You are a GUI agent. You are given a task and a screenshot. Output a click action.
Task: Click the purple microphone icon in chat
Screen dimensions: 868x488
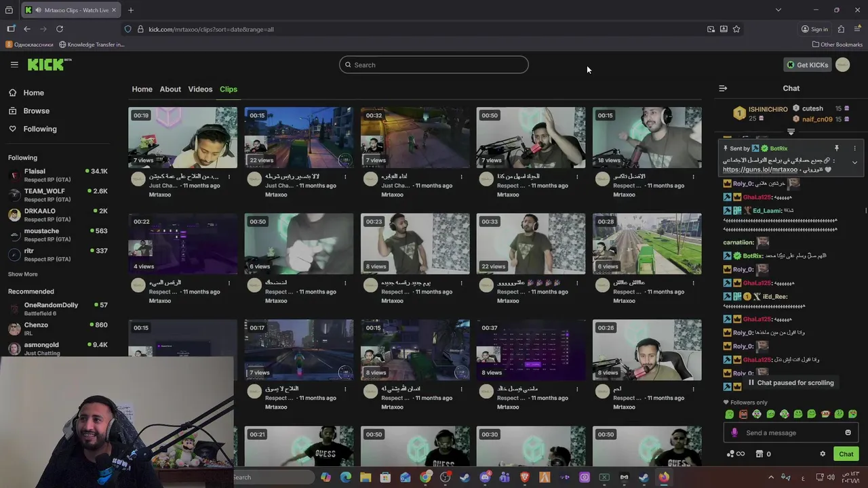pyautogui.click(x=734, y=433)
